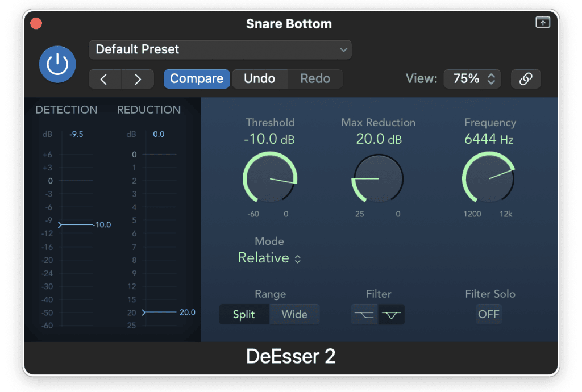Image resolution: width=582 pixels, height=392 pixels.
Task: Toggle the plugin power bypass button
Action: pos(57,64)
